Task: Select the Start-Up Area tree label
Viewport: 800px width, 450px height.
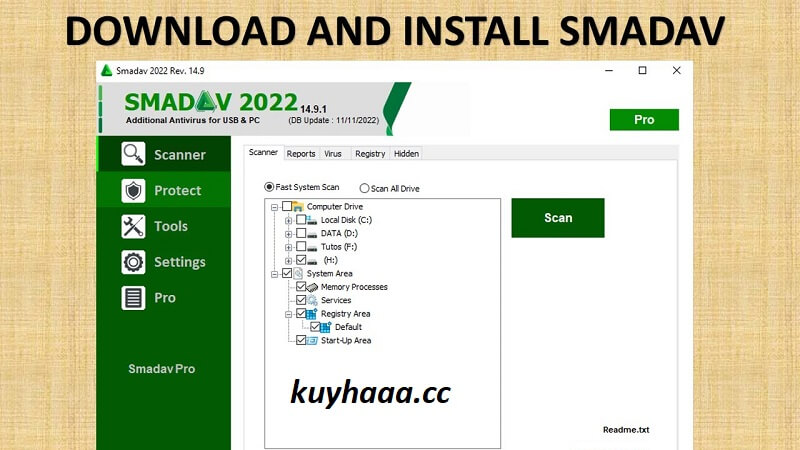Action: tap(346, 340)
